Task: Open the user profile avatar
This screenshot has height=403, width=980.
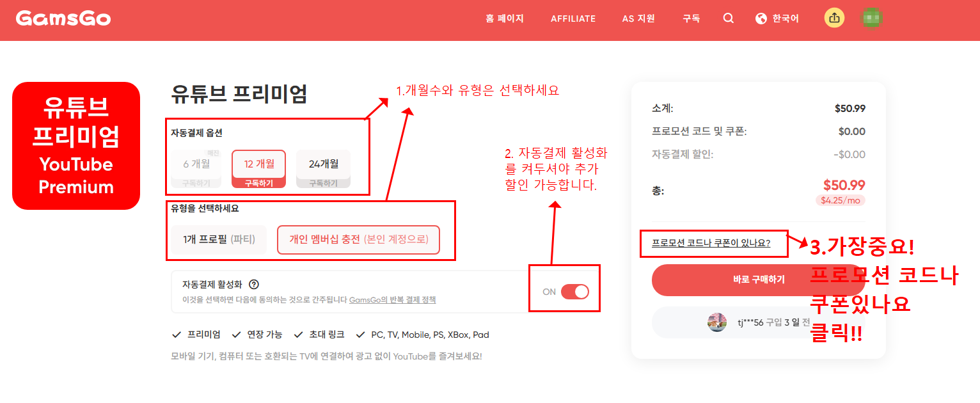Action: click(x=872, y=18)
